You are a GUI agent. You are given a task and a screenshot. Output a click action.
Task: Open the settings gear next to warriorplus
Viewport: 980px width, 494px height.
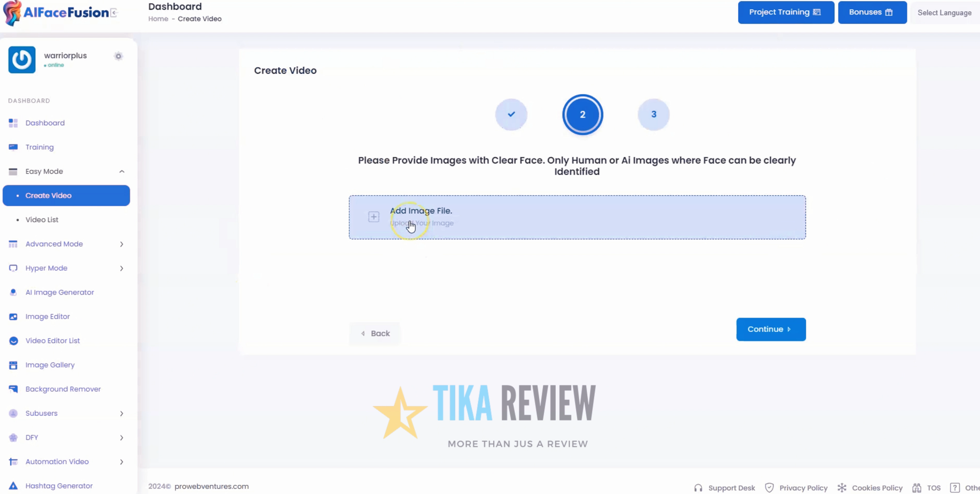118,56
